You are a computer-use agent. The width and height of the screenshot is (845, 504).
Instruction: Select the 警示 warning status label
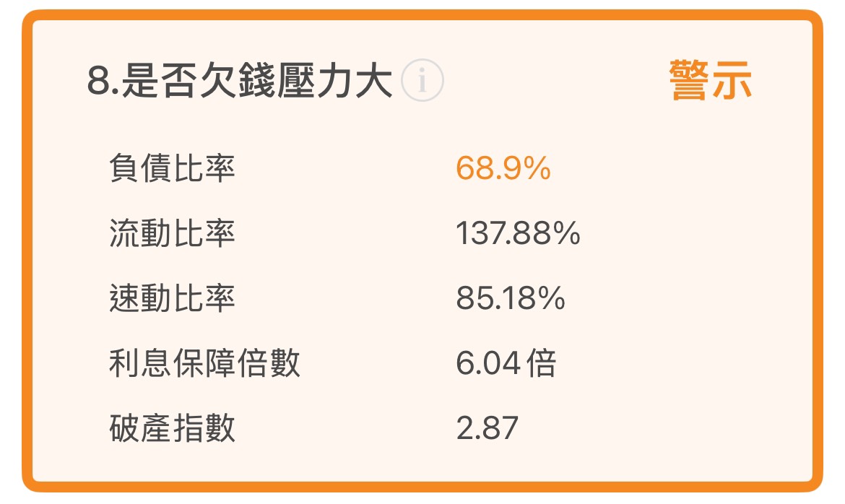pos(710,80)
